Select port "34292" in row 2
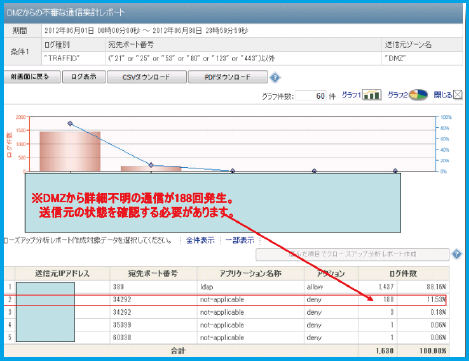Image resolution: width=469 pixels, height=361 pixels. point(122,299)
